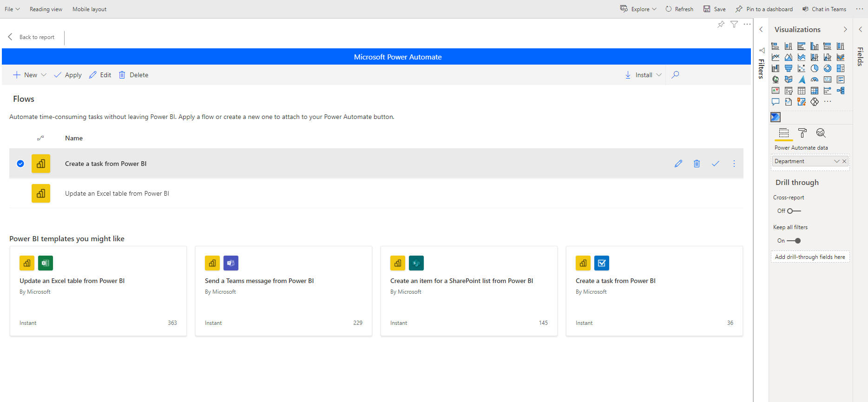This screenshot has width=868, height=402.
Task: Select the Power Automate visual icon
Action: click(x=776, y=117)
